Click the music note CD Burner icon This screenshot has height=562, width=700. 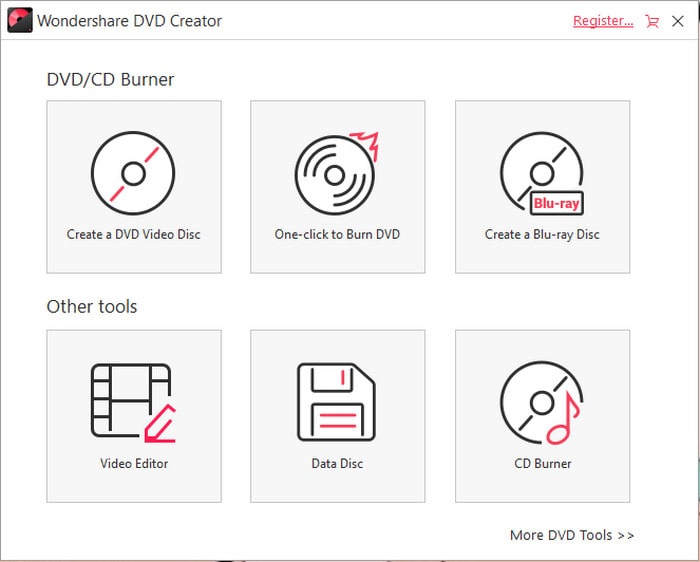click(541, 401)
